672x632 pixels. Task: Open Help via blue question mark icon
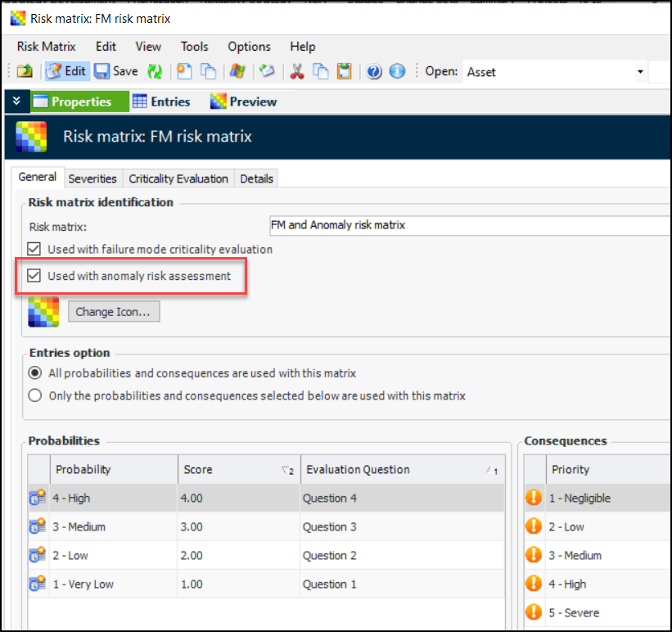(374, 71)
